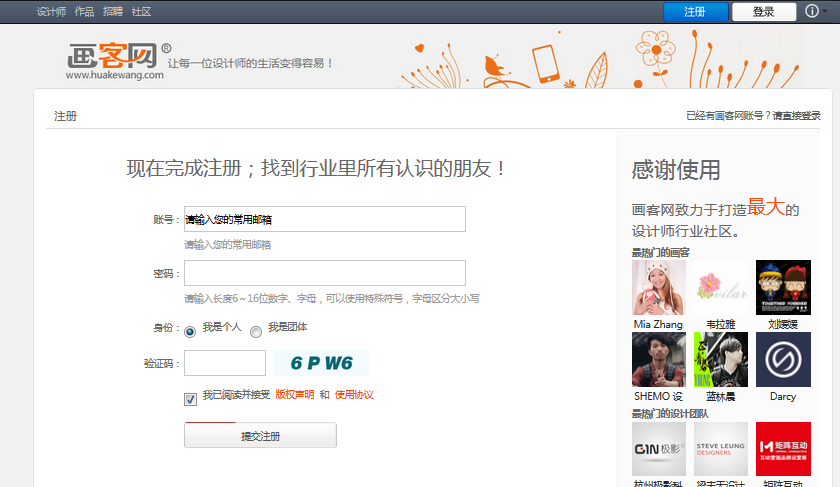Click the info icon in top bar
Viewport: 840px width, 487px height.
[812, 12]
